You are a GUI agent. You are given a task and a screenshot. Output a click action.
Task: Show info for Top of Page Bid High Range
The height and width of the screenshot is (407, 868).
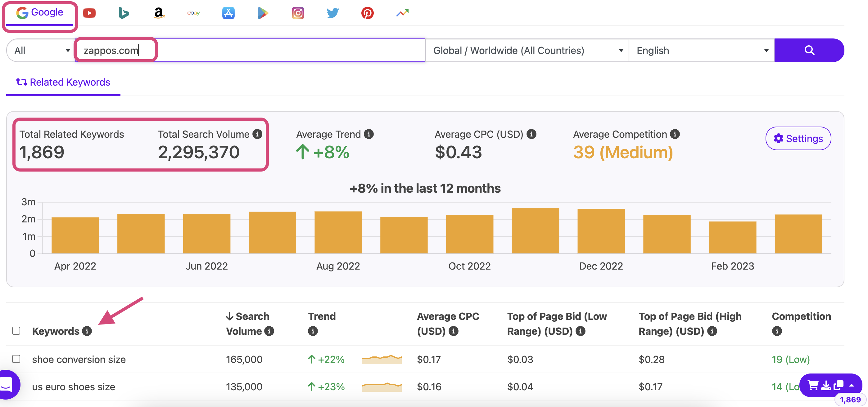pyautogui.click(x=712, y=331)
